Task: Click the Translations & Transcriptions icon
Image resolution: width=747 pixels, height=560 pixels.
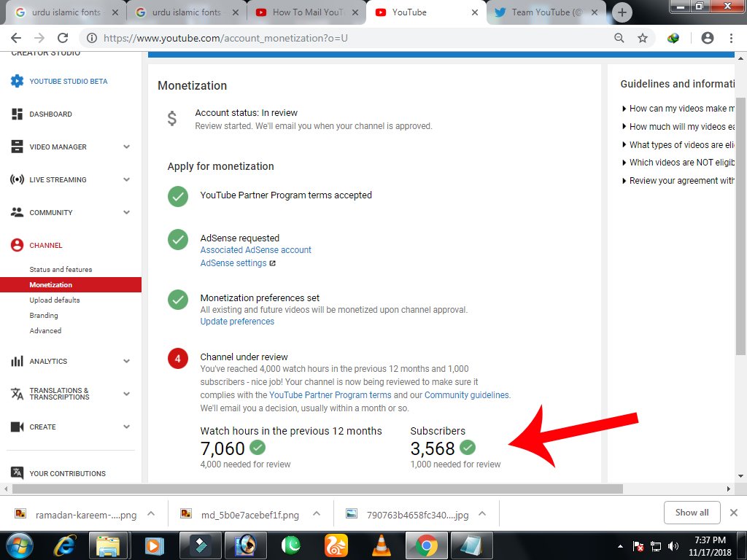Action: [x=18, y=394]
